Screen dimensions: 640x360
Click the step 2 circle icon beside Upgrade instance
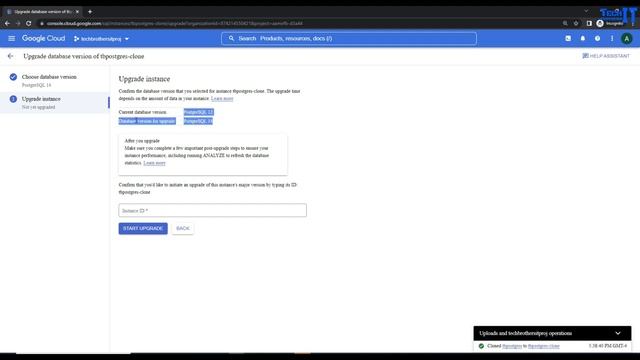[x=13, y=99]
